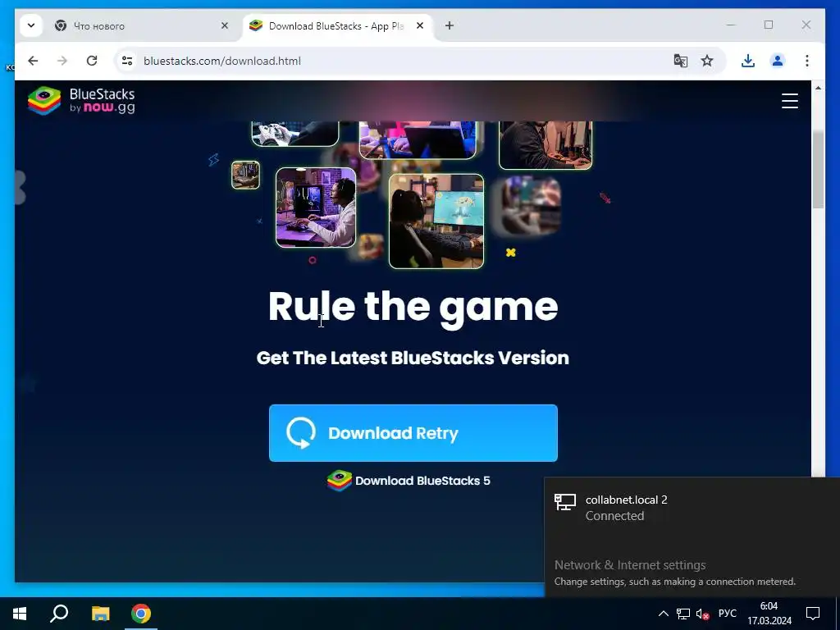Select the Download BlueStacks tab
840x630 pixels.
[x=337, y=25]
